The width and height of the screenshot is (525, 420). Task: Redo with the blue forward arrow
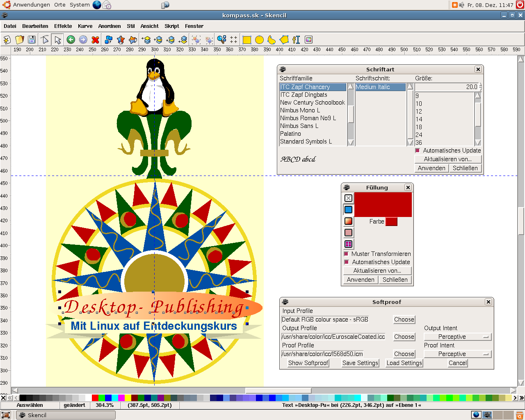pos(83,39)
